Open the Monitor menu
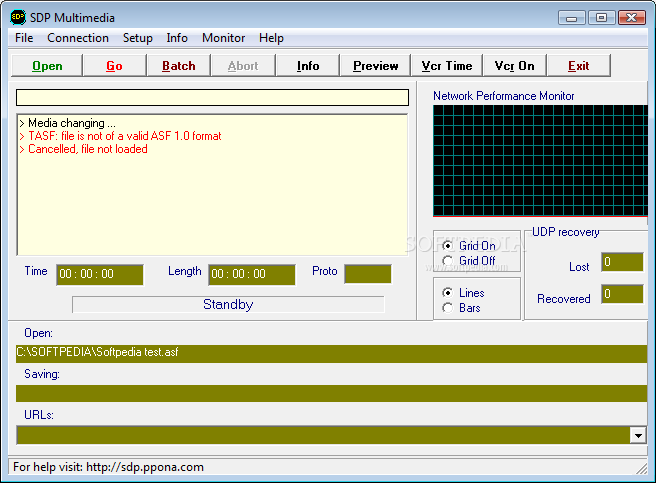The height and width of the screenshot is (483, 656). [223, 38]
